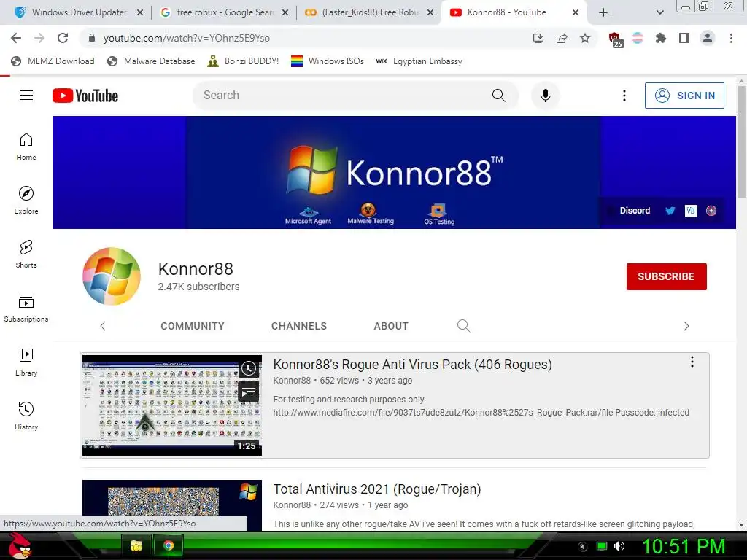This screenshot has height=560, width=747.
Task: Click browser Back arrow
Action: [x=16, y=38]
